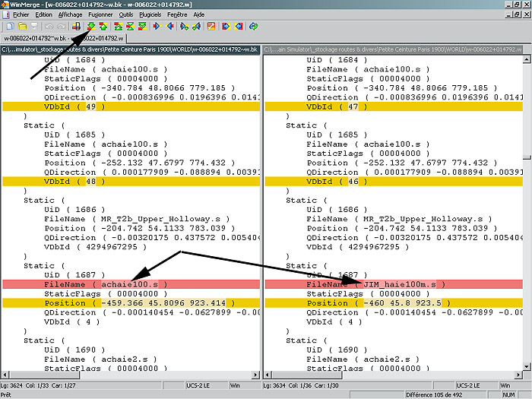
Task: Click 'NUM' indicator in status bar
Action: click(508, 395)
